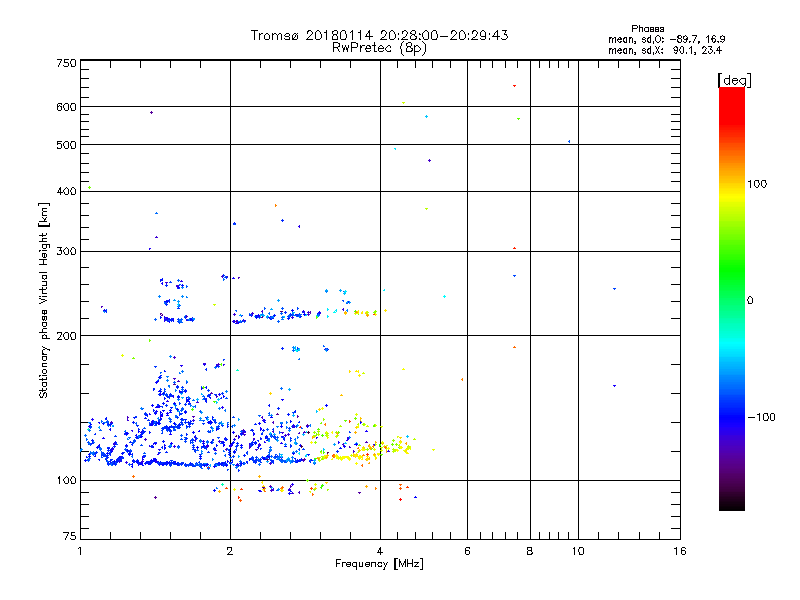Click the x-axis tick label '1'
800x600 pixels.
tap(80, 551)
